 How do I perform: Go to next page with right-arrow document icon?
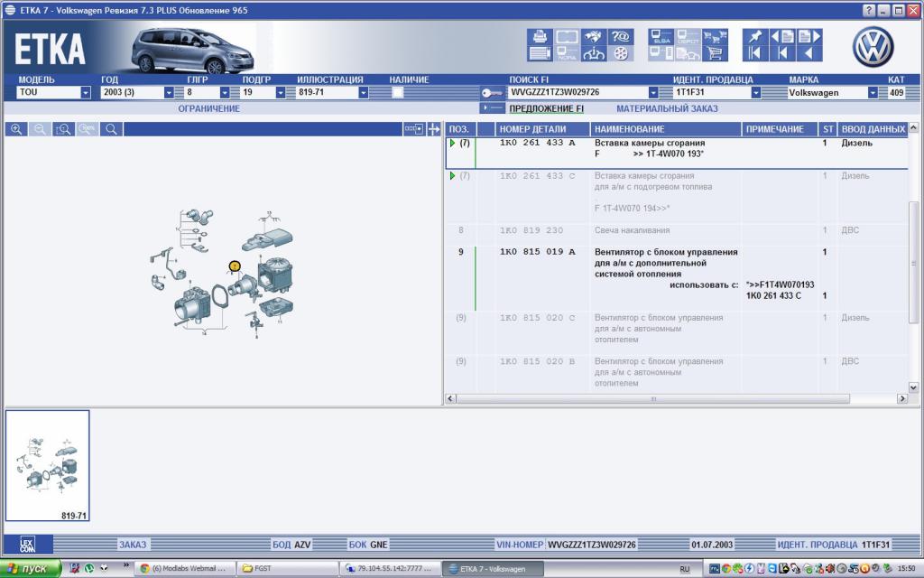[x=809, y=36]
